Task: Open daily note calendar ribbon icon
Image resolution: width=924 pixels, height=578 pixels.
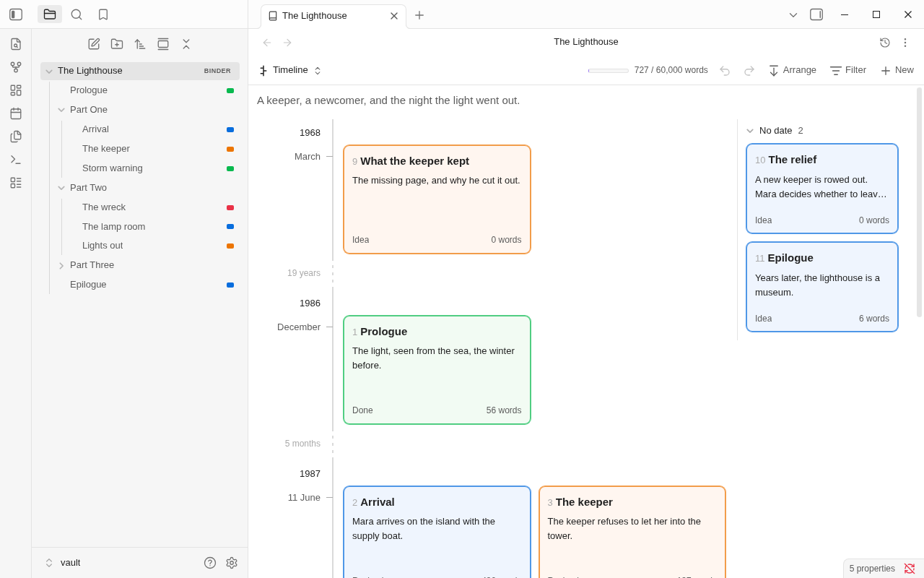Action: [16, 113]
